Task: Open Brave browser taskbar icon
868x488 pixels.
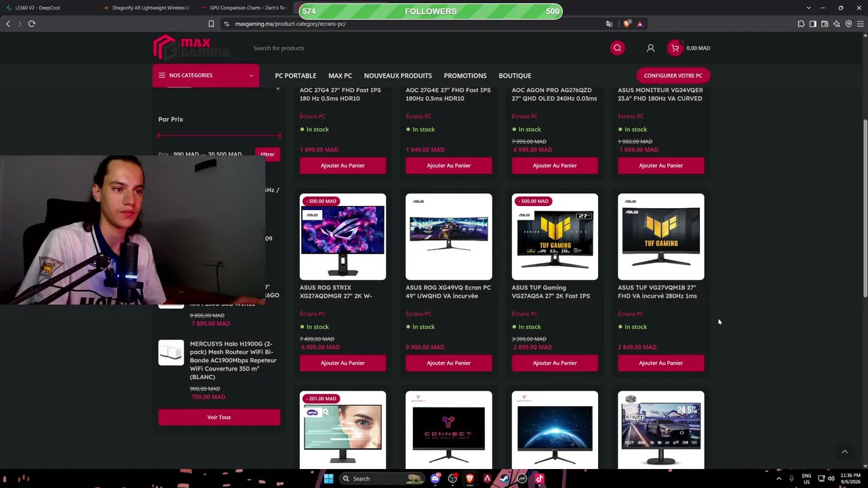Action: pos(469,479)
